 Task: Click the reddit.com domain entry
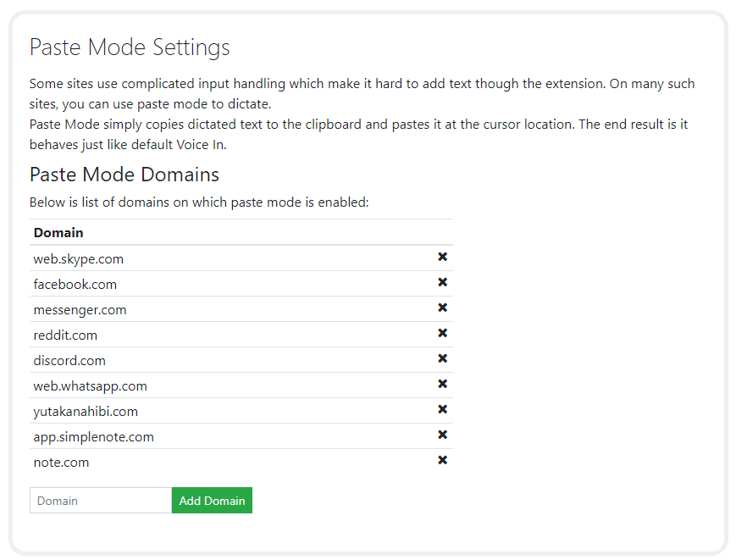pyautogui.click(x=65, y=335)
